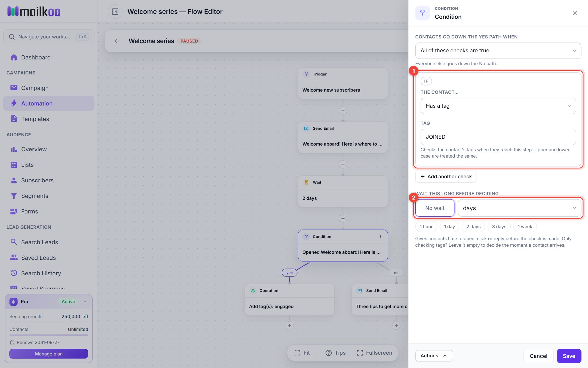
Task: Open Segments in the sidebar
Action: coord(49,196)
